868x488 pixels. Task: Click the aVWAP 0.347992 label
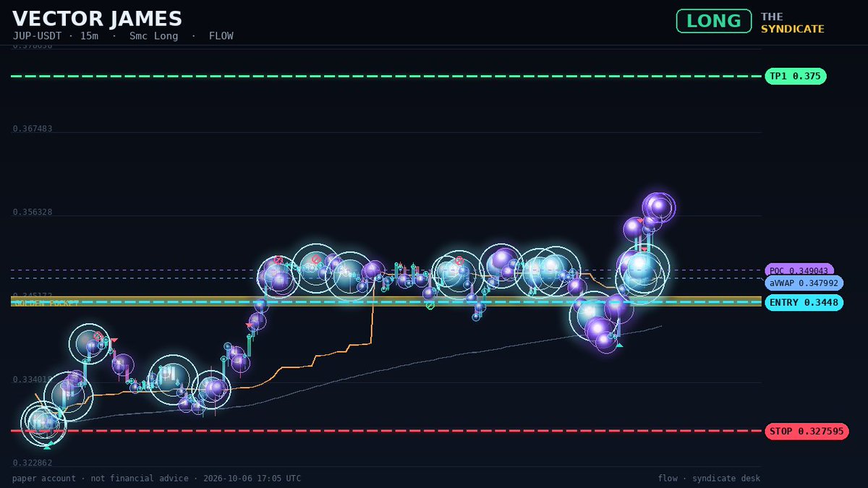pyautogui.click(x=804, y=283)
